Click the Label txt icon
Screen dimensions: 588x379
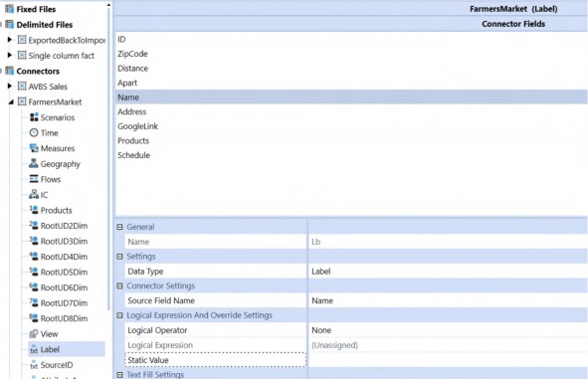[34, 349]
